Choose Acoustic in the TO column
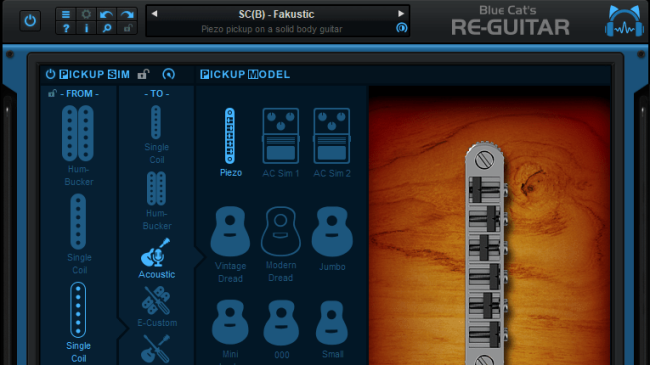Image resolution: width=650 pixels, height=365 pixels. (157, 258)
